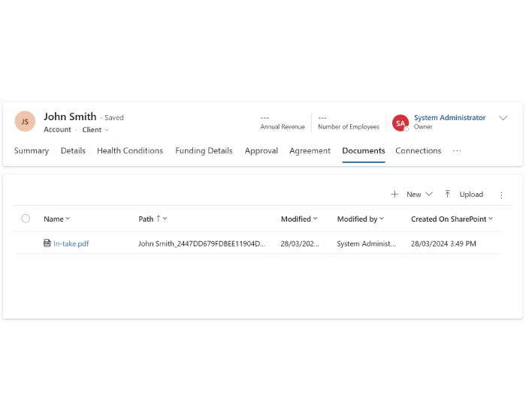
Task: Open the In-take.pdf document link
Action: click(x=71, y=243)
